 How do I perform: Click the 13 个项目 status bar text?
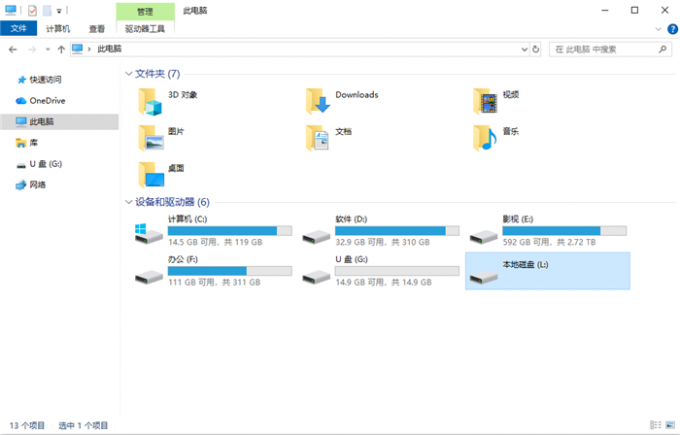[27, 425]
